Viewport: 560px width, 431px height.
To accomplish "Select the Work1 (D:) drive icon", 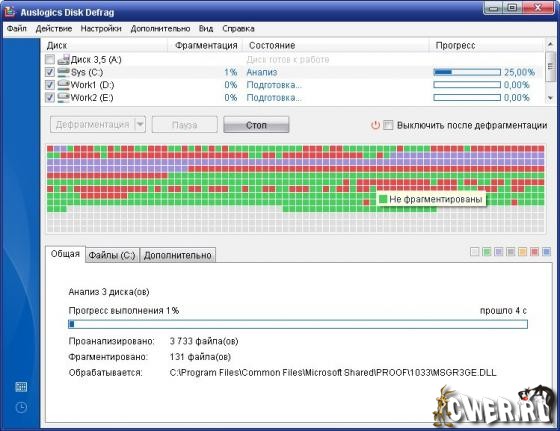I will tap(64, 85).
